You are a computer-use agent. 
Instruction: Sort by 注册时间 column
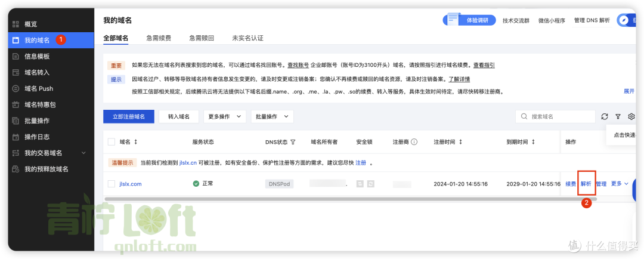coord(460,142)
